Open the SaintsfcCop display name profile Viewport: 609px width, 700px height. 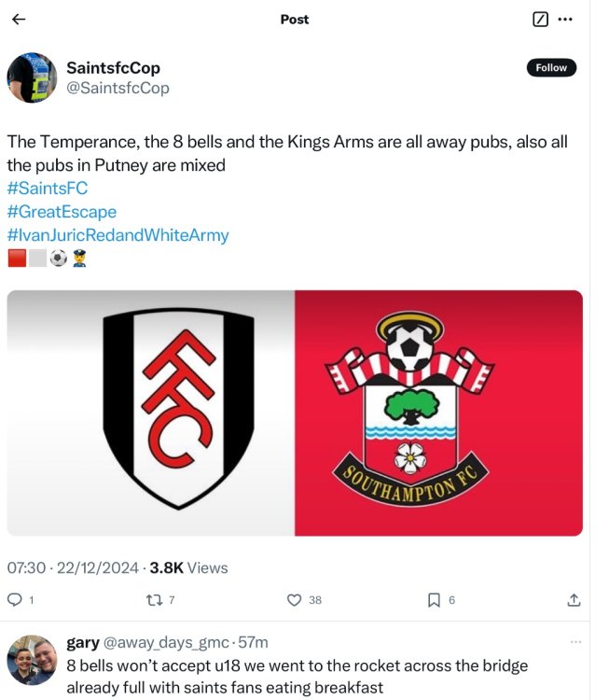click(x=113, y=67)
